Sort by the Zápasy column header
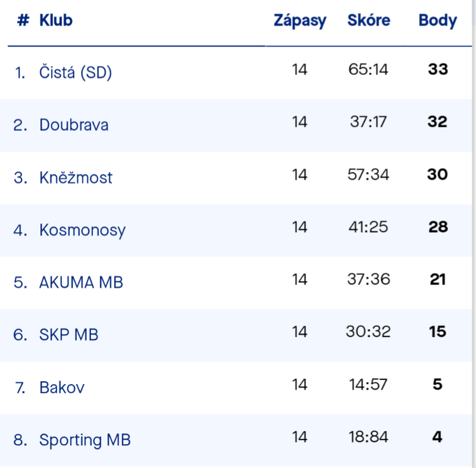476x468 pixels. point(300,20)
